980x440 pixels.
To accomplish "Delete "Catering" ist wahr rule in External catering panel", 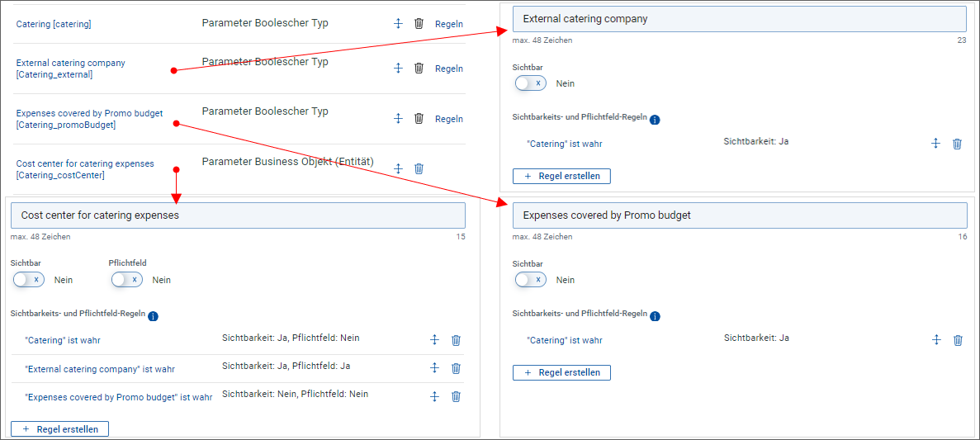I will (x=957, y=144).
